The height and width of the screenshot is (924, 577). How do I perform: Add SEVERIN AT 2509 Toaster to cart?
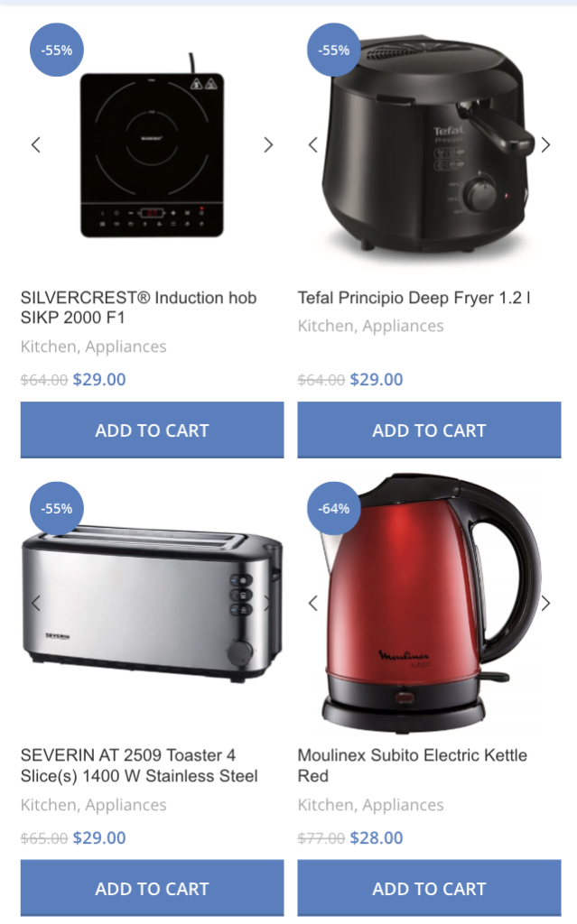[x=153, y=889]
